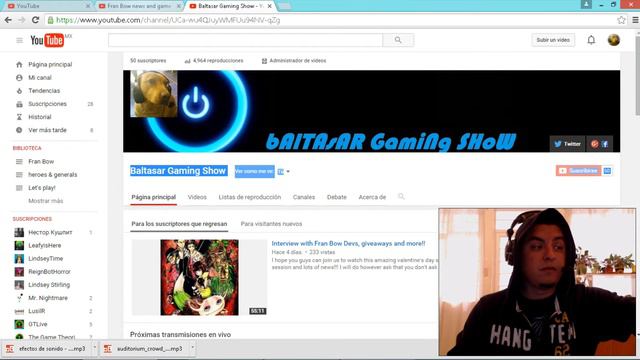Open Lindsey Stirling subscription
The image size is (640, 360).
(x=49, y=284)
